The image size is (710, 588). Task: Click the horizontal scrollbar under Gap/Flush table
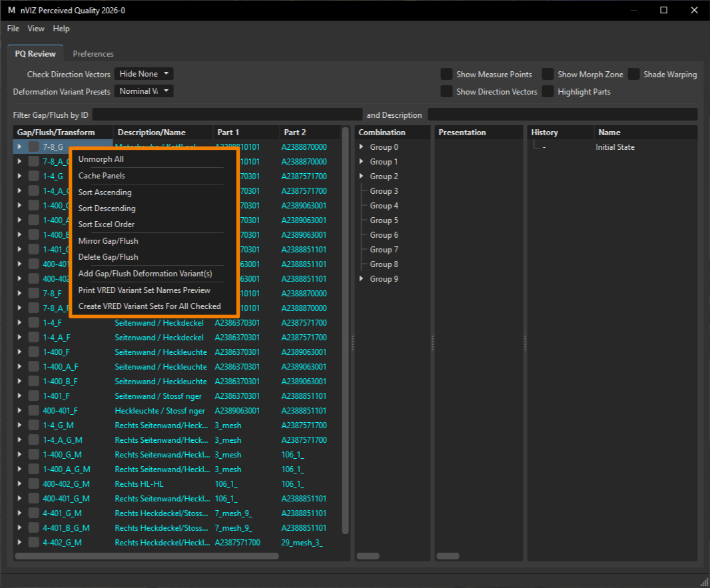pyautogui.click(x=147, y=556)
